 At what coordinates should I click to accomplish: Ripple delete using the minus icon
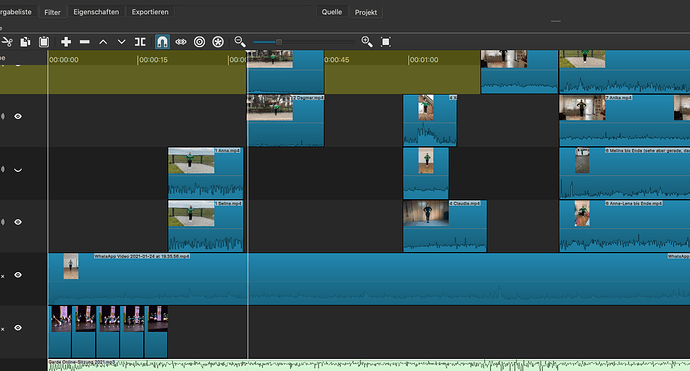84,42
